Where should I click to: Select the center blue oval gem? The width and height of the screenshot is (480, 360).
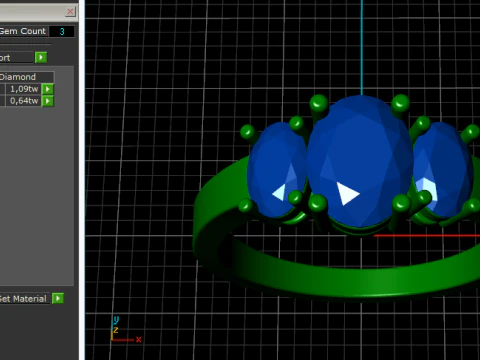[360, 160]
